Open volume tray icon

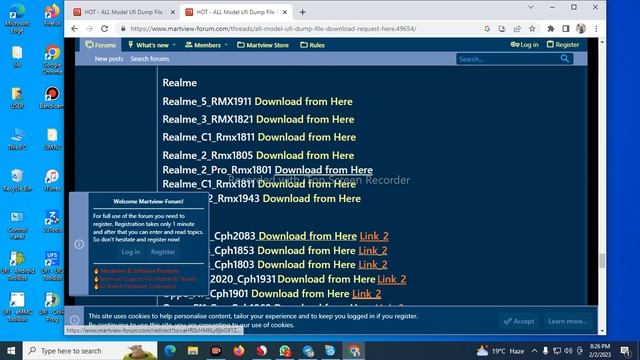[568, 351]
